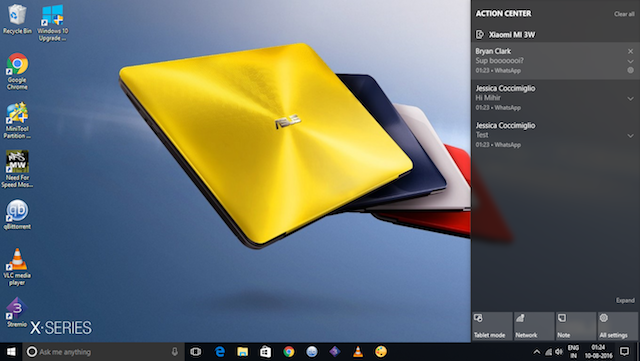Open the Bryan Clark 'Sup booooooi?' message
Image resolution: width=640 pixels, height=361 pixels.
(x=556, y=61)
